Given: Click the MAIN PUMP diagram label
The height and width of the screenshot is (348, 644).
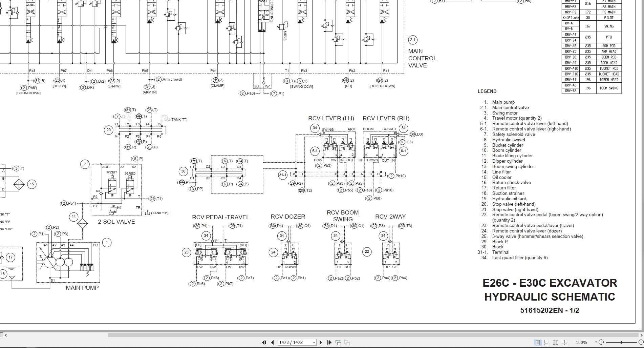Looking at the screenshot, I should tap(82, 288).
